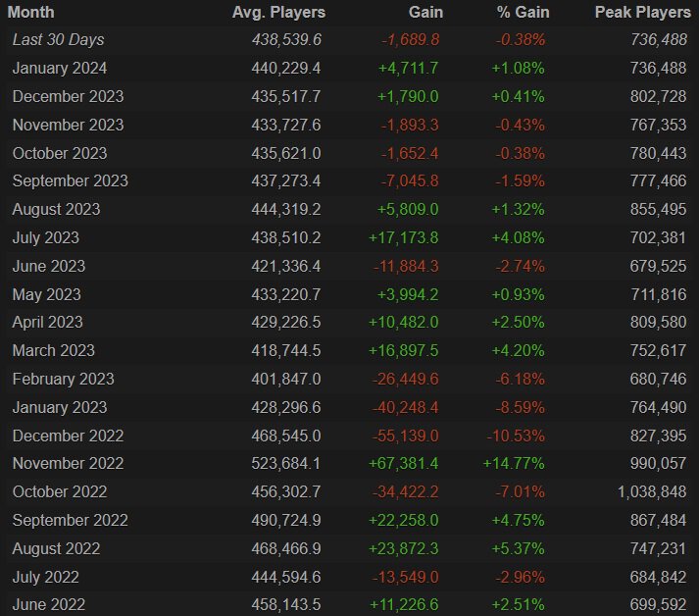
Task: Click the gain value -40,248.4
Action: [x=406, y=408]
